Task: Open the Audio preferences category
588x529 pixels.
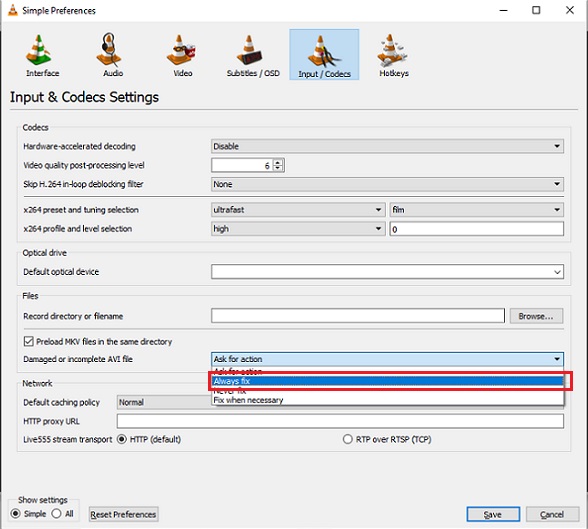Action: click(112, 55)
